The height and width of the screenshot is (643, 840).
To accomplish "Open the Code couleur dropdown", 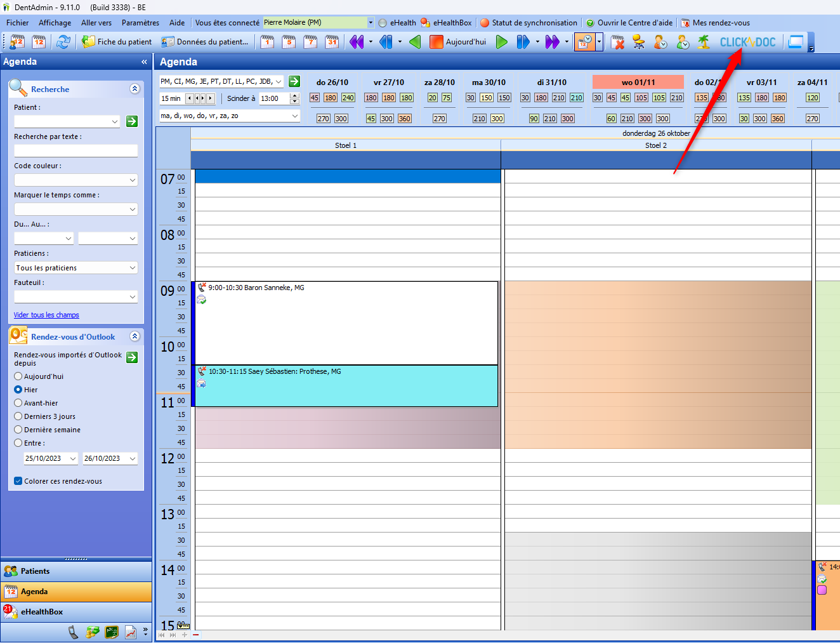I will (75, 180).
